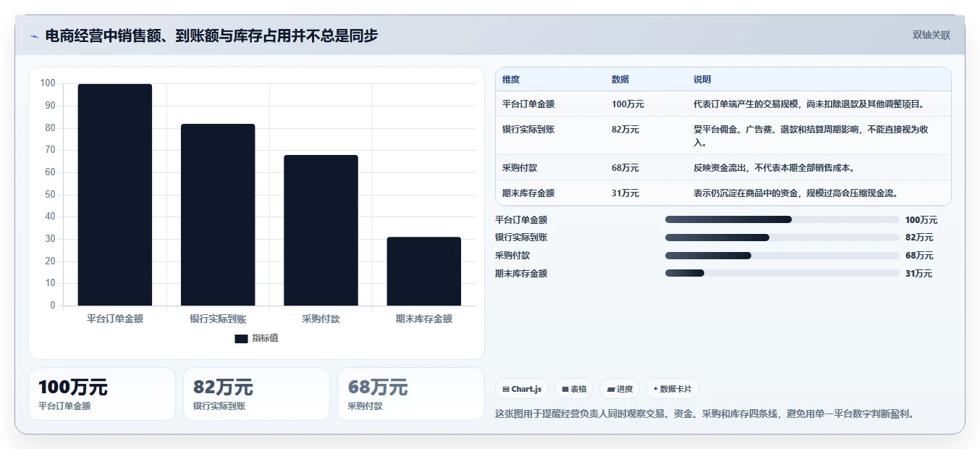Click the 50 tick on the y-axis
Image resolution: width=980 pixels, height=449 pixels.
pyautogui.click(x=50, y=194)
